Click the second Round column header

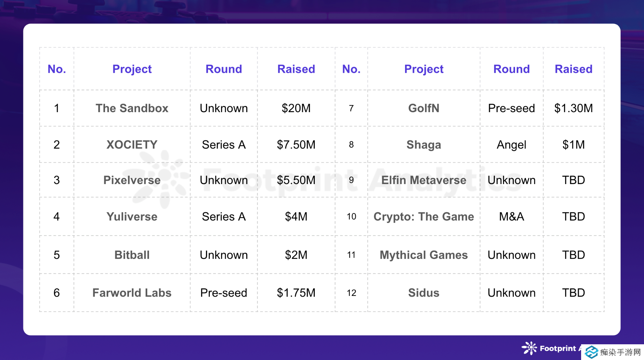511,69
